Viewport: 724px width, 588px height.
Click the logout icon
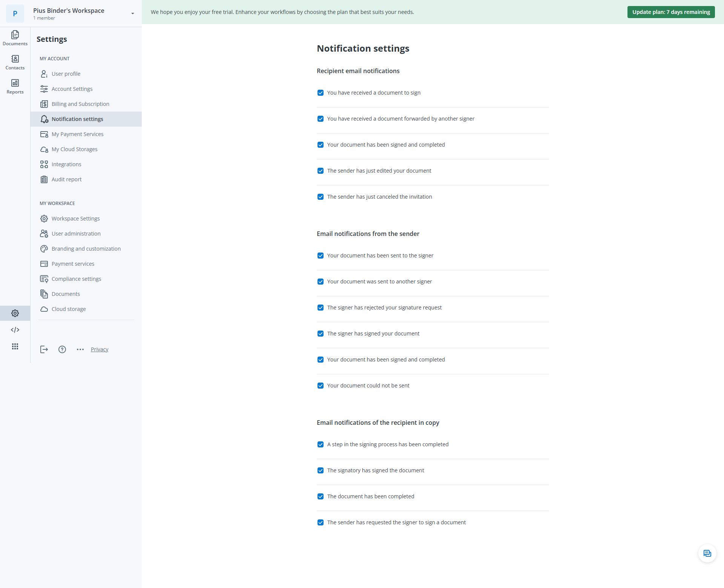44,349
